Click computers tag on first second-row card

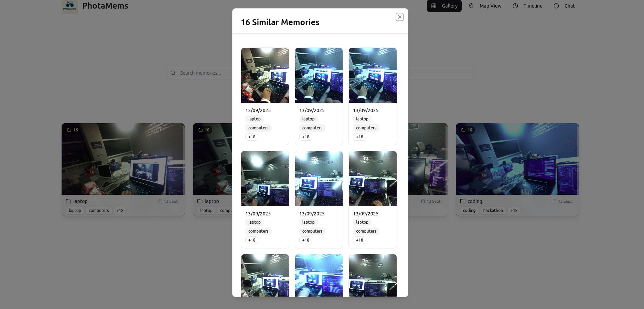(x=258, y=231)
